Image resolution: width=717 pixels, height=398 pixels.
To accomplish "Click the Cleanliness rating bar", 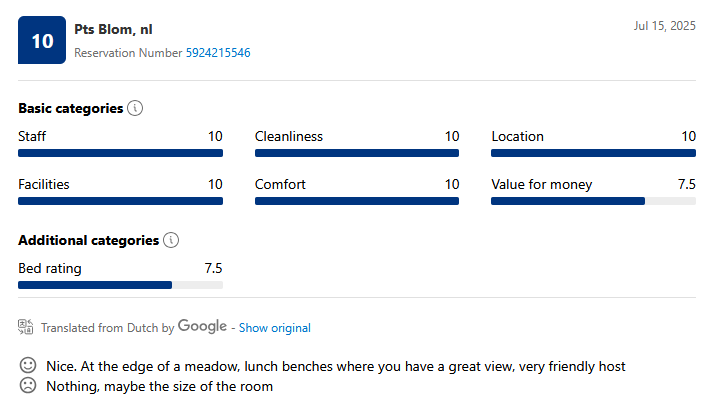I will [x=357, y=153].
